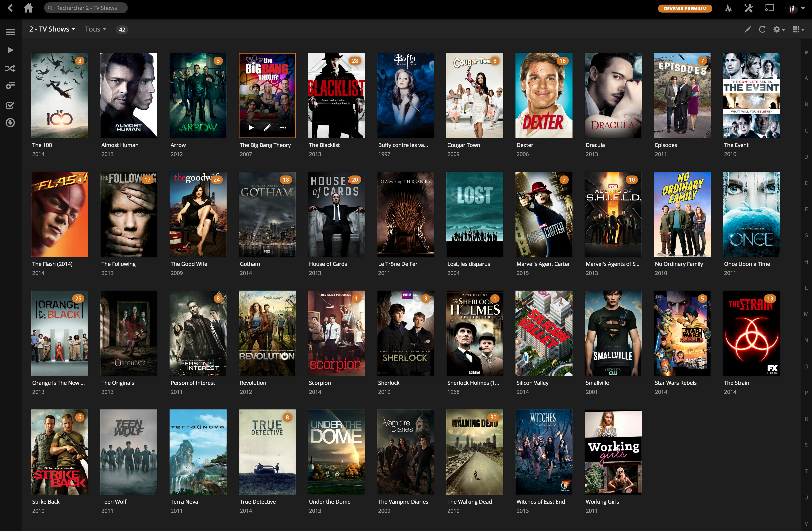812x531 pixels.
Task: Open the library gear options dropdown
Action: click(x=779, y=29)
